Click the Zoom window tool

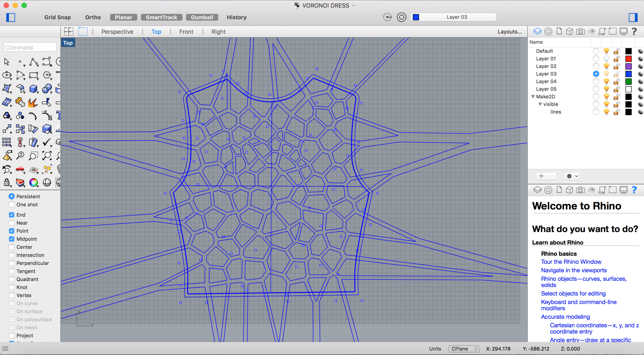pyautogui.click(x=33, y=156)
